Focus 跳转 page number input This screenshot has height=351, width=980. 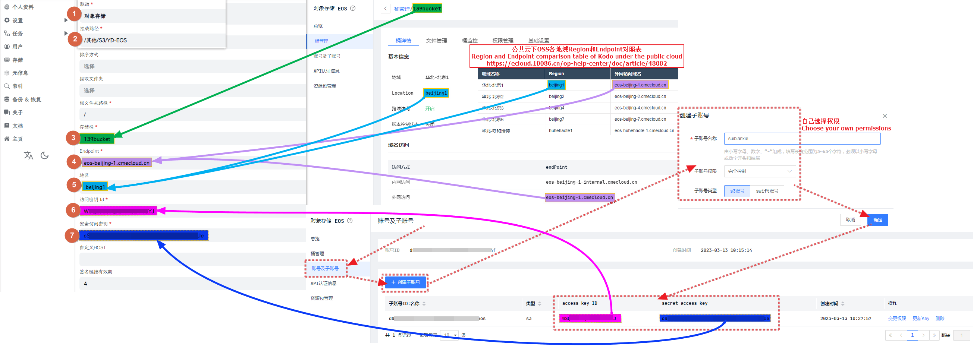point(961,335)
